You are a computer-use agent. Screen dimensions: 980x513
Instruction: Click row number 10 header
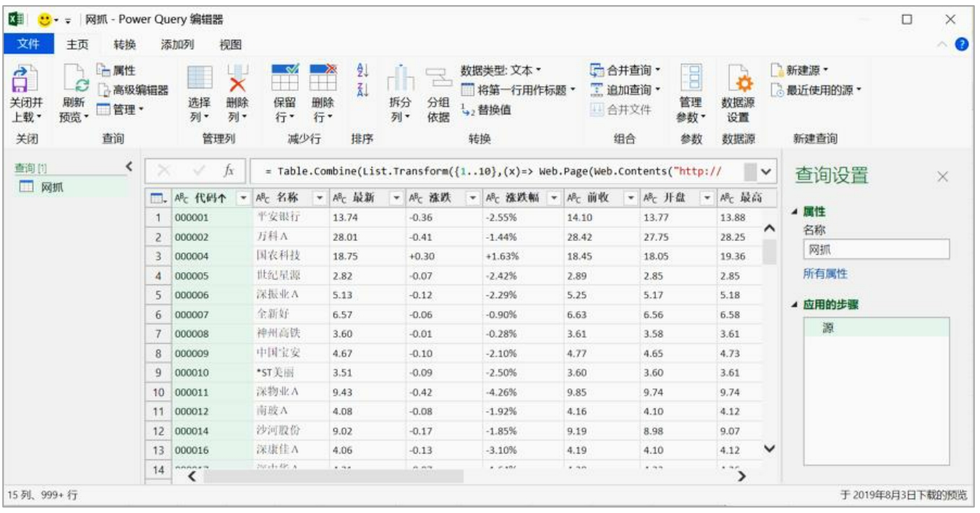point(158,393)
